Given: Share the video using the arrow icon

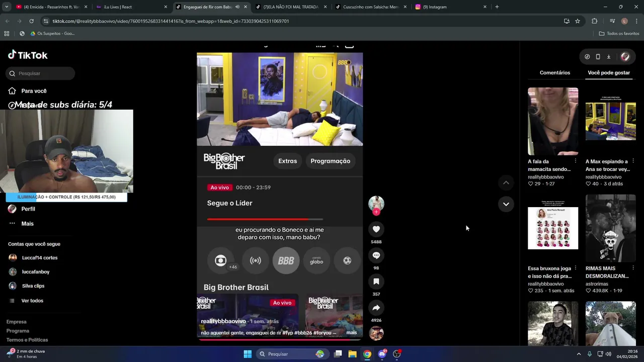Looking at the screenshot, I should coord(376,308).
